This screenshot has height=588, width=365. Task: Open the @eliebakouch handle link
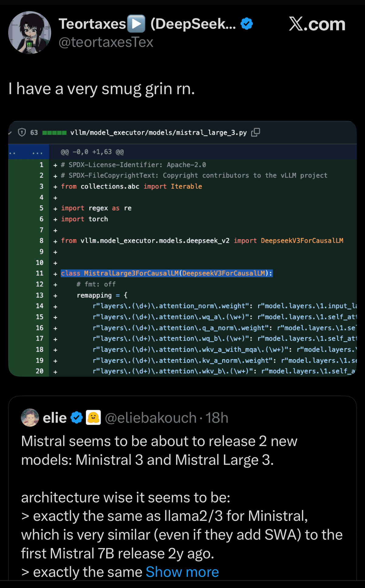tap(151, 418)
